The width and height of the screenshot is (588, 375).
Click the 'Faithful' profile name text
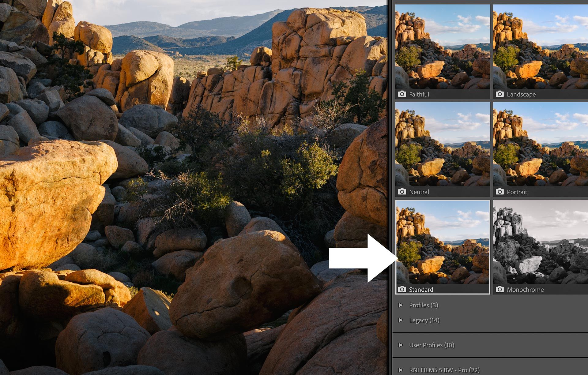pos(419,94)
